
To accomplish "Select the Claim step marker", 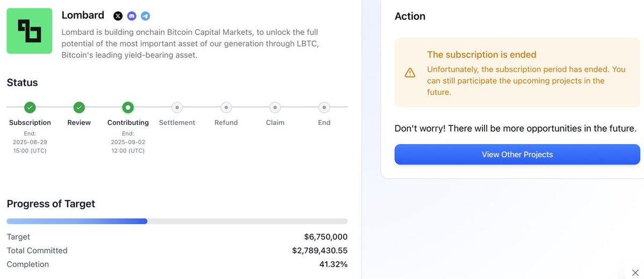I will point(275,107).
